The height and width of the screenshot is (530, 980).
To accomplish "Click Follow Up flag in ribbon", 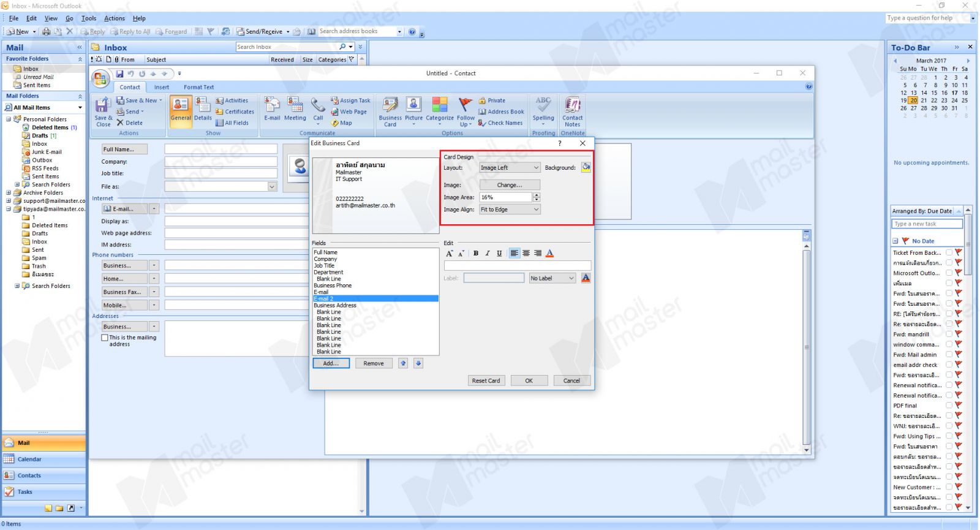I will (466, 112).
